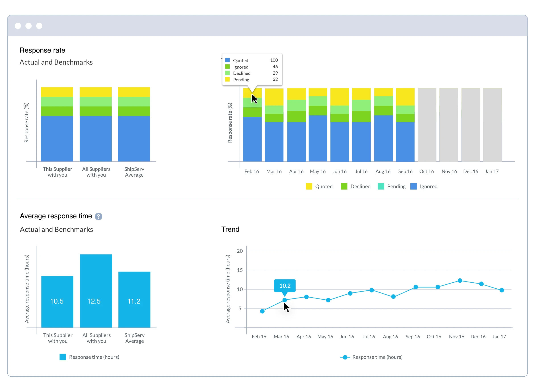
Task: Select the Mar 16 stacked response rate bar
Action: click(274, 125)
